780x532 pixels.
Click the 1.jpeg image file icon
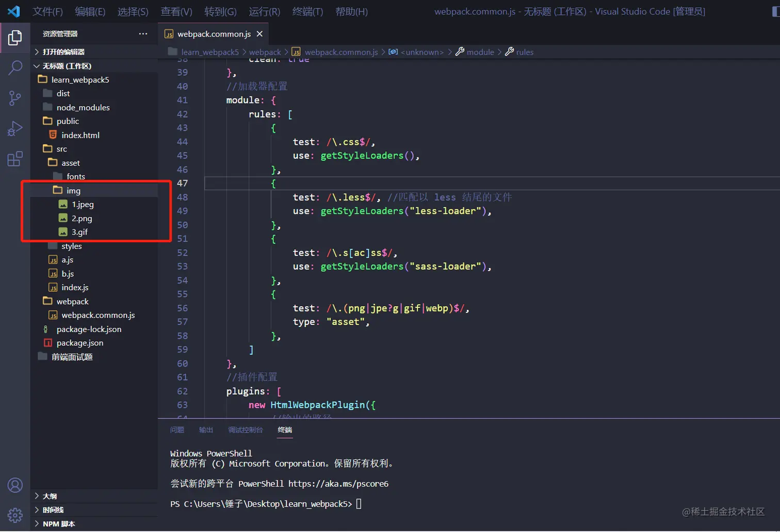[x=63, y=204]
